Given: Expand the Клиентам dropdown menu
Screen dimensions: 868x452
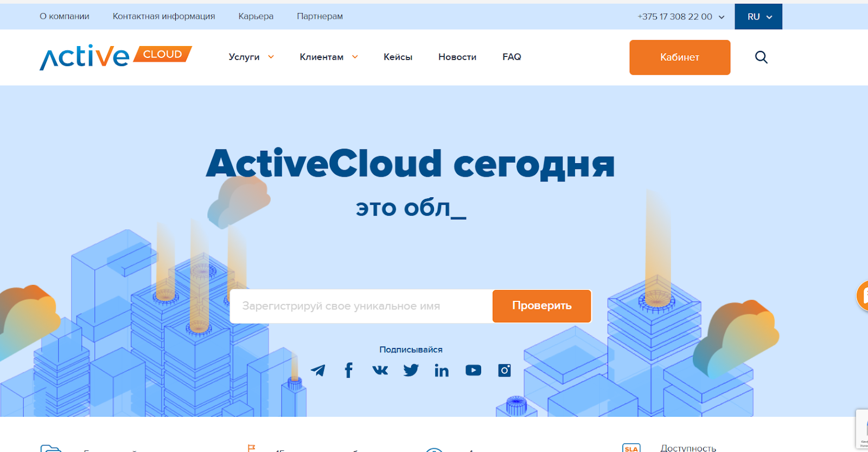Looking at the screenshot, I should click(x=329, y=57).
